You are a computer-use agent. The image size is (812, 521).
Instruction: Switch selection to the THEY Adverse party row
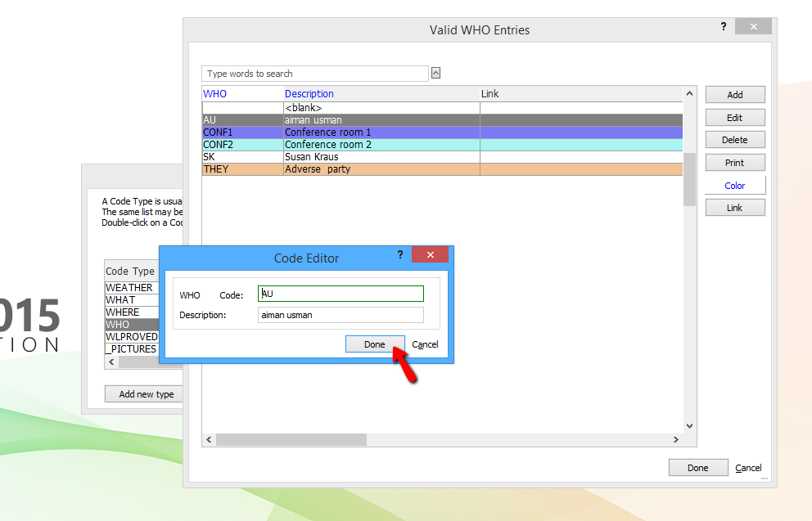(327, 168)
